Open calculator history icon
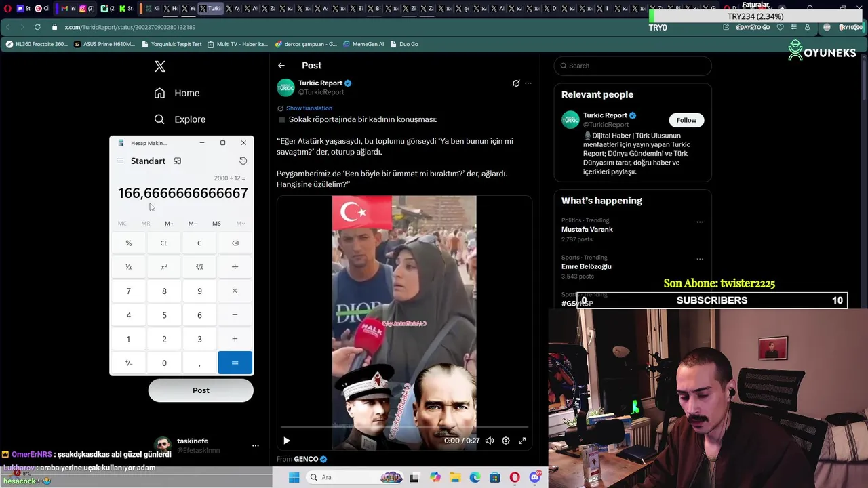Image resolution: width=868 pixels, height=488 pixels. click(243, 161)
